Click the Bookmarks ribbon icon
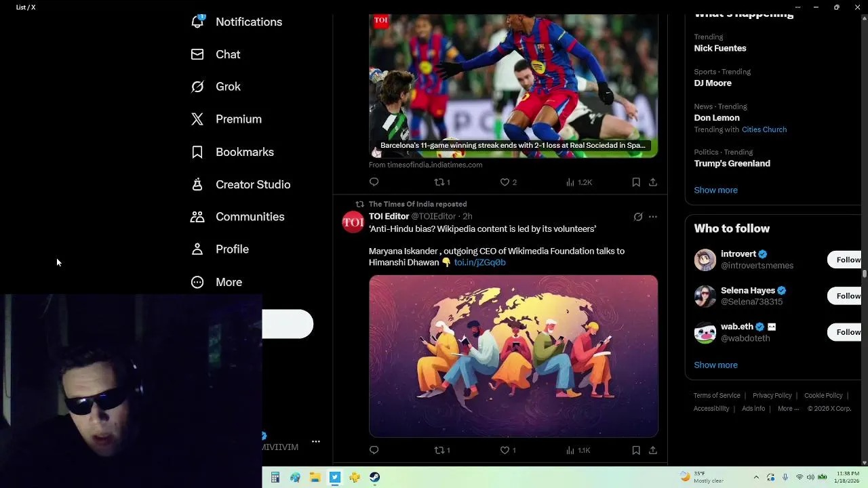The width and height of the screenshot is (868, 488). (197, 152)
